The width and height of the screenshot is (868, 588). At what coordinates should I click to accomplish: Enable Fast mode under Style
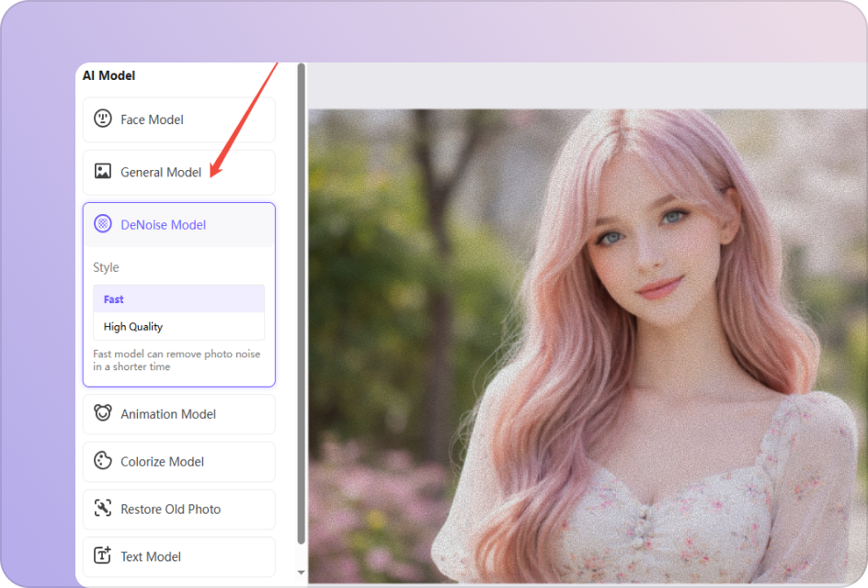pos(178,299)
